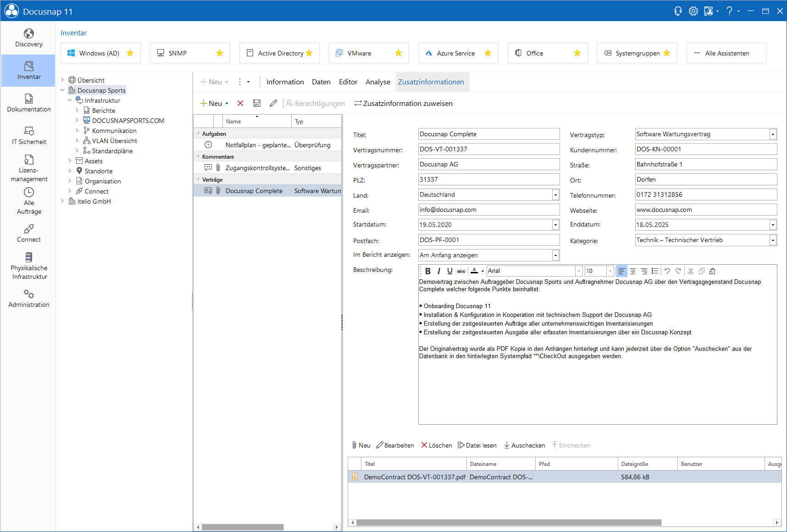The width and height of the screenshot is (787, 532).
Task: Switch to the Editor tab
Action: pos(348,82)
